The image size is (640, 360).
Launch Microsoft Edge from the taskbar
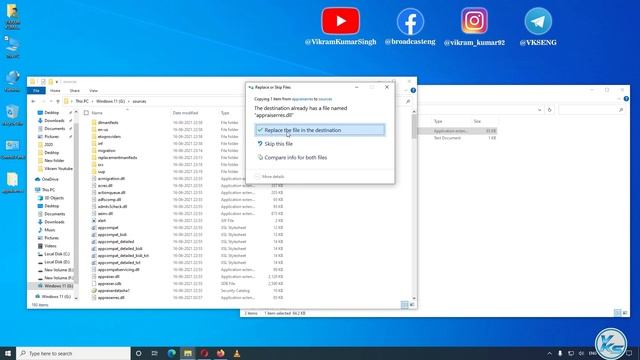click(171, 353)
